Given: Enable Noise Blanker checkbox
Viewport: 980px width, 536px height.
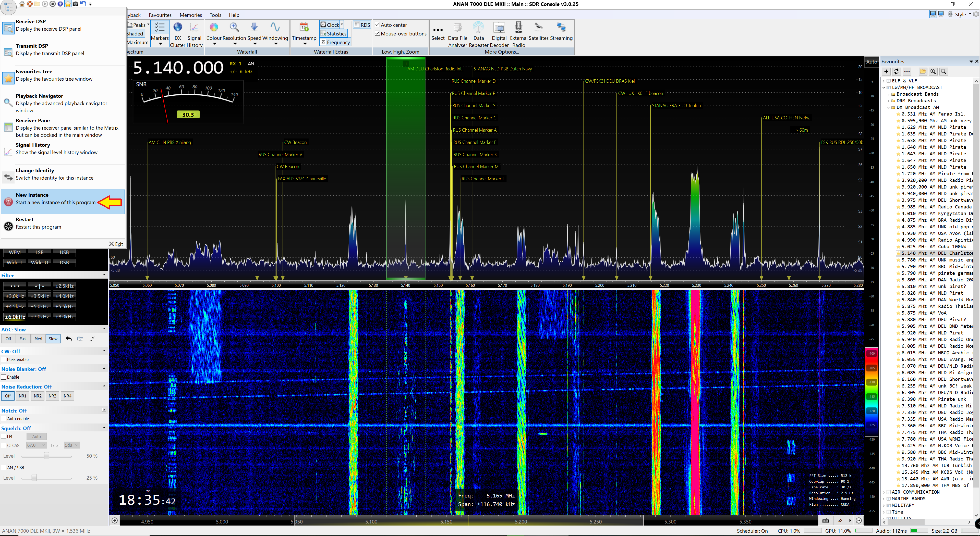Looking at the screenshot, I should click(4, 377).
